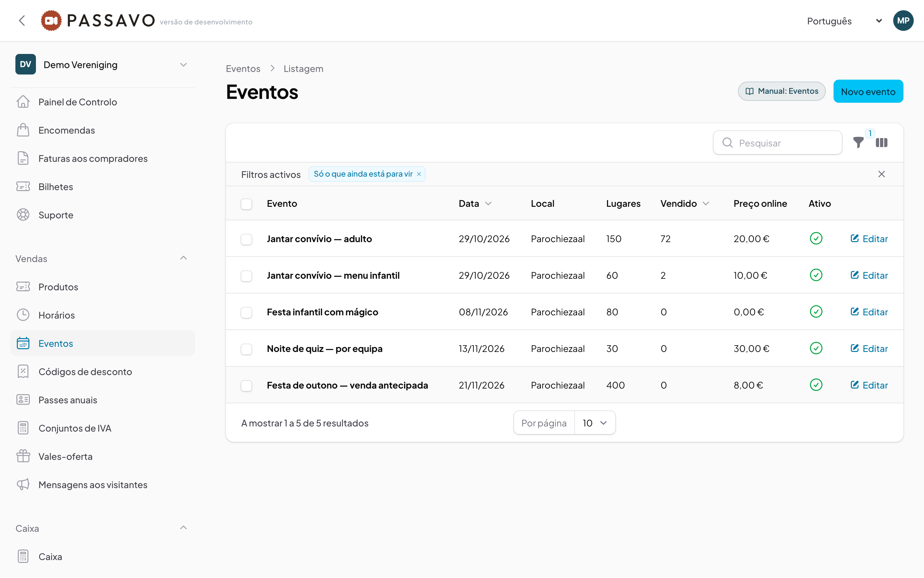The image size is (924, 578).
Task: Tick the Noite de quiz — por equipa checkbox
Action: coord(246,349)
